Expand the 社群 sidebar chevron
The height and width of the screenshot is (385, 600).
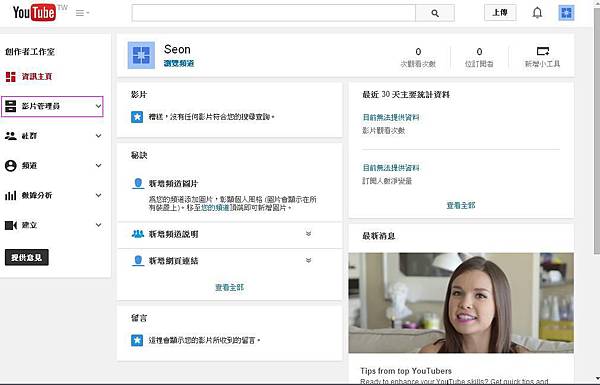tap(98, 135)
